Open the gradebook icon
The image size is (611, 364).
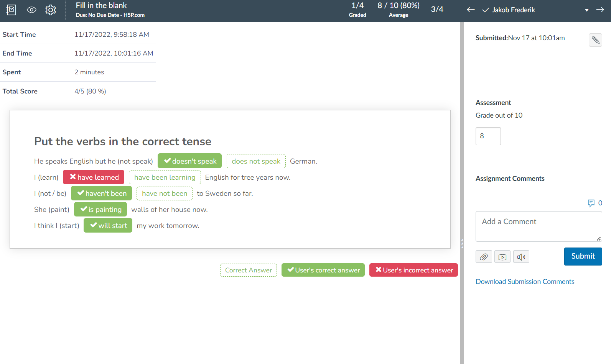click(x=12, y=10)
